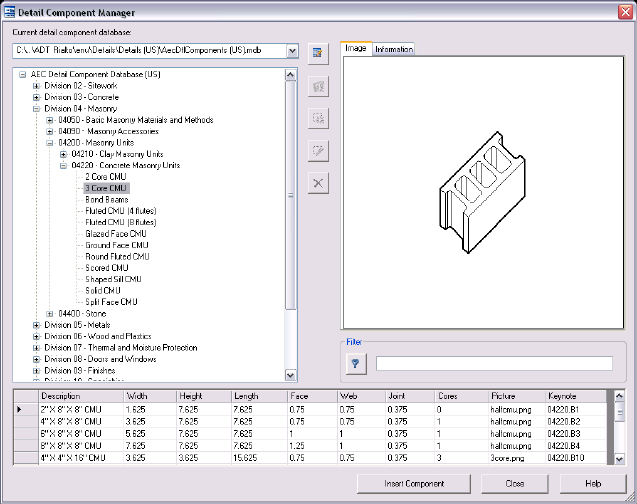The image size is (637, 504).
Task: Expand the 04400 - Stone node
Action: pyautogui.click(x=50, y=313)
